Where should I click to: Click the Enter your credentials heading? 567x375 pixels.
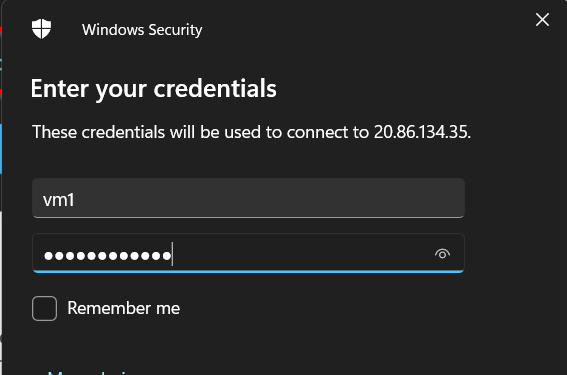pos(154,89)
